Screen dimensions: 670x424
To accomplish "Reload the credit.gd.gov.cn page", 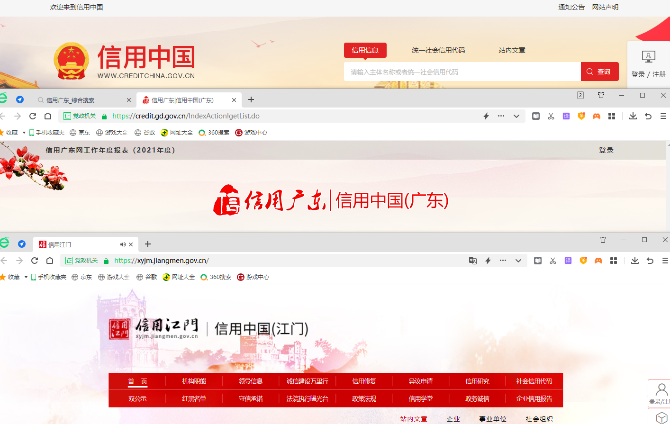I will pos(32,116).
